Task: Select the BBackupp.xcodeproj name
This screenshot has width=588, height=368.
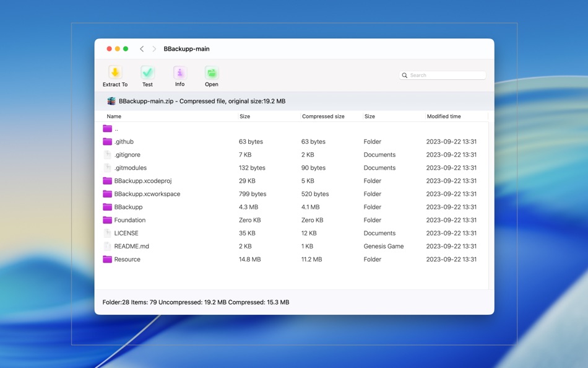Action: tap(143, 181)
